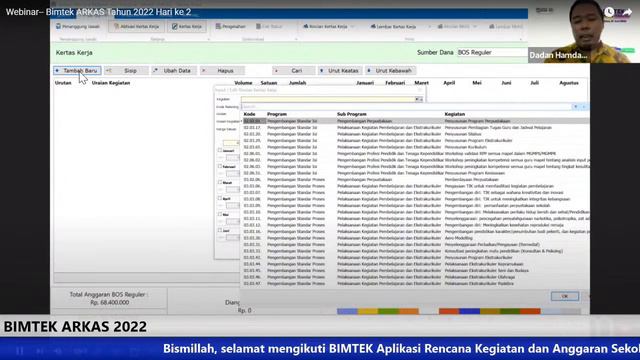
Task: Open the Sumber Dana BOS Reguler dropdown
Action: point(492,52)
